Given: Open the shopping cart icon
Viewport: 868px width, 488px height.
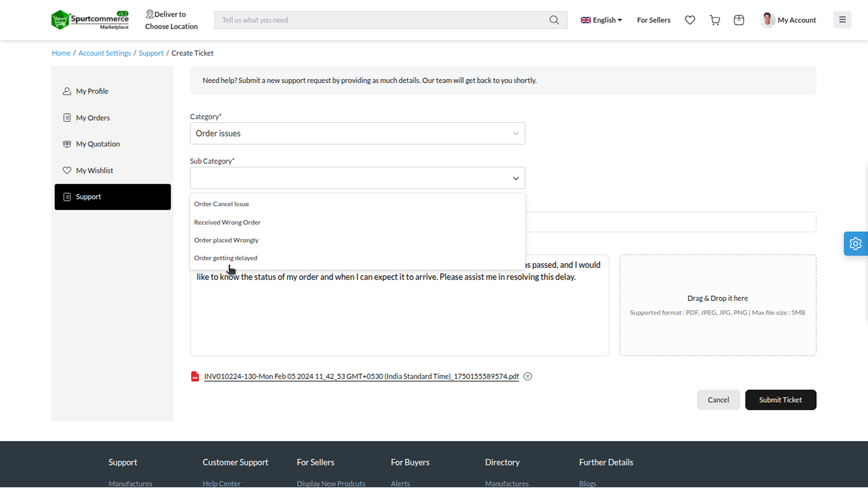Looking at the screenshot, I should click(x=715, y=20).
